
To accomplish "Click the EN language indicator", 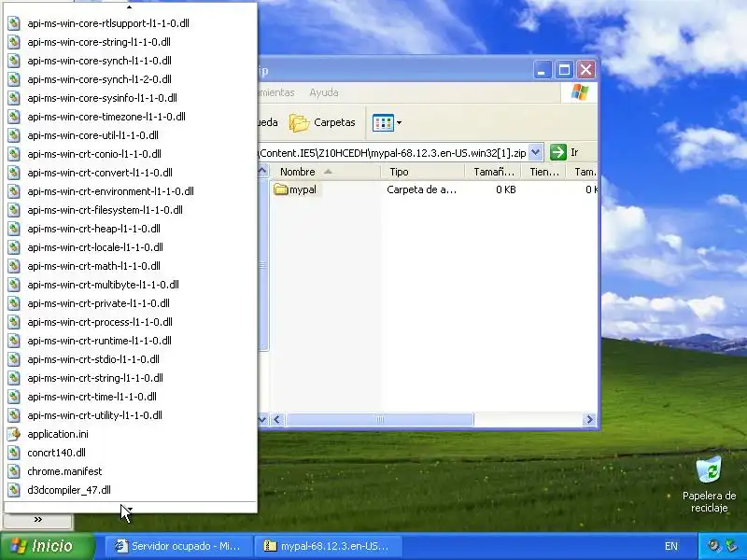I will 670,546.
